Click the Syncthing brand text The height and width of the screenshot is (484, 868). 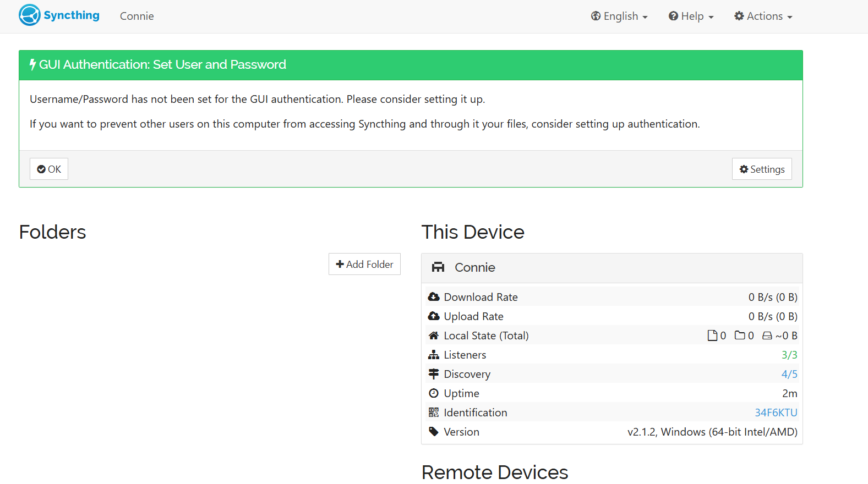coord(72,15)
